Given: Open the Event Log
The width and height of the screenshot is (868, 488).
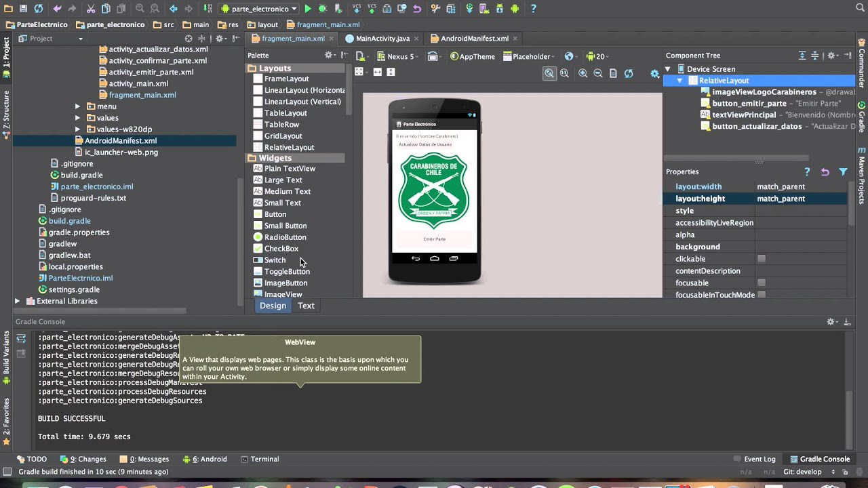Looking at the screenshot, I should (753, 459).
